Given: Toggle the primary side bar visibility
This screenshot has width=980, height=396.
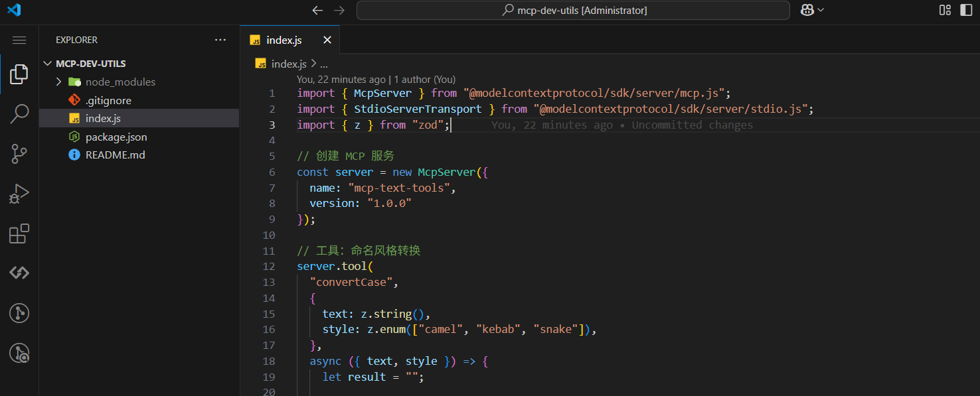Looking at the screenshot, I should click(x=966, y=10).
